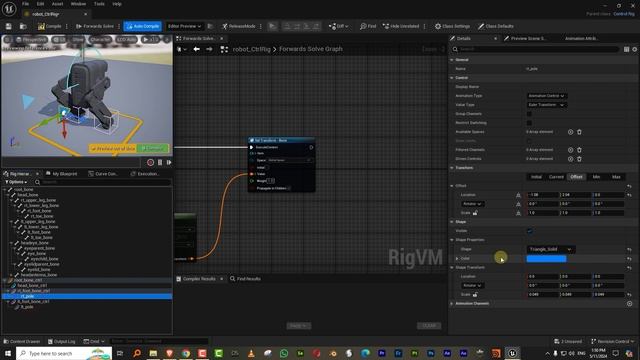The height and width of the screenshot is (360, 640).
Task: Toggle Initial checkbox on Set Transform node
Action: point(267,167)
